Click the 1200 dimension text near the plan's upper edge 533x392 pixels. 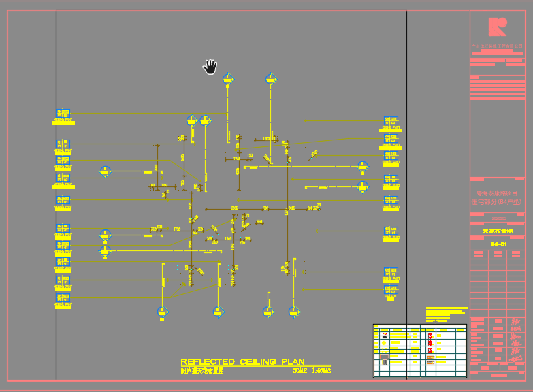tap(266, 139)
